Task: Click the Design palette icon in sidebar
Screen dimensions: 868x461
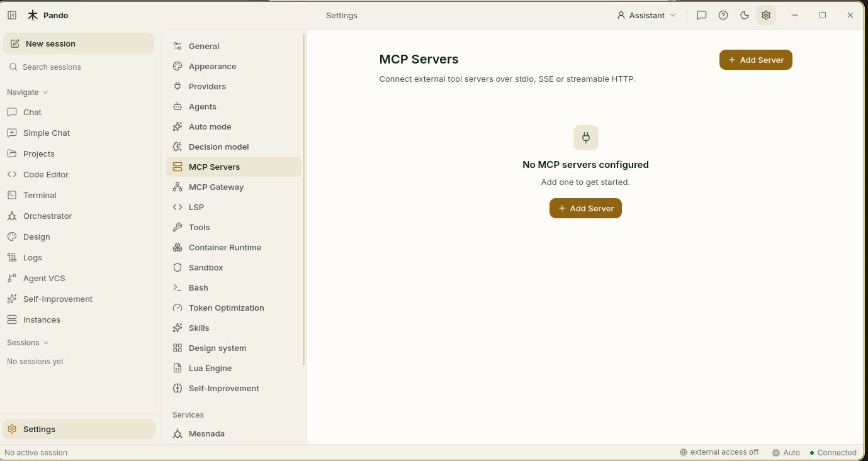Action: coord(12,236)
